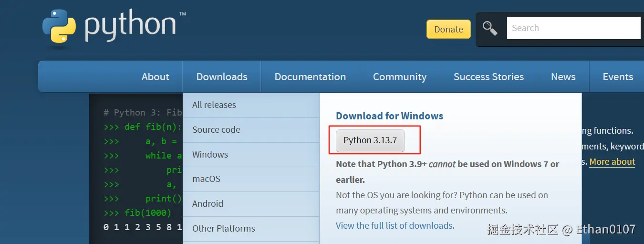This screenshot has height=244, width=644.
Task: Open the Documentation navigation menu
Action: coord(310,76)
